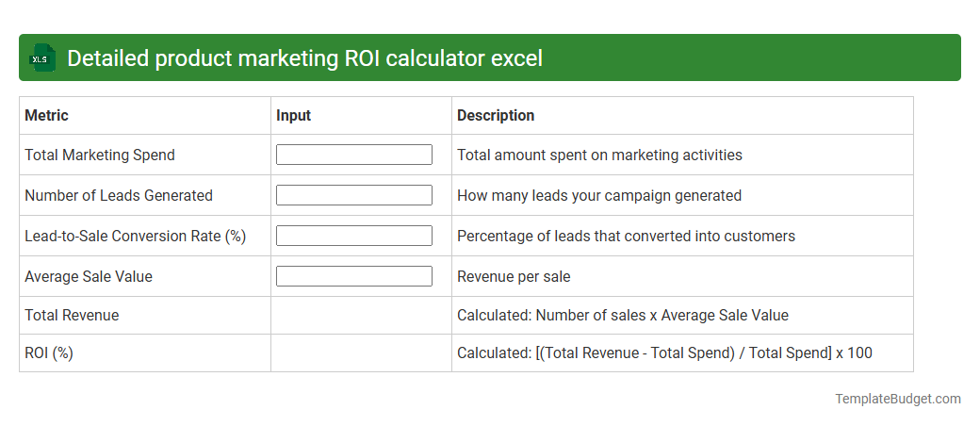
Task: Click 'Percentage of leads that converted into customers'
Action: tap(627, 237)
